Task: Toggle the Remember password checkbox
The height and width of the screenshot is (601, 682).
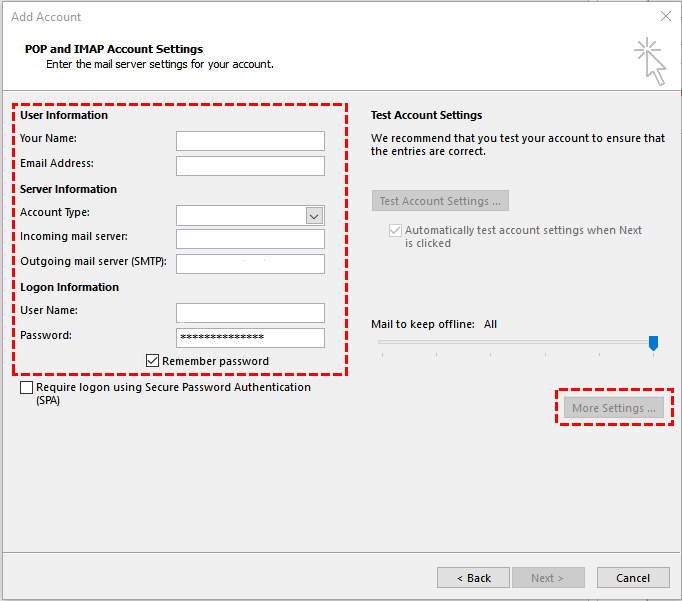Action: tap(152, 361)
